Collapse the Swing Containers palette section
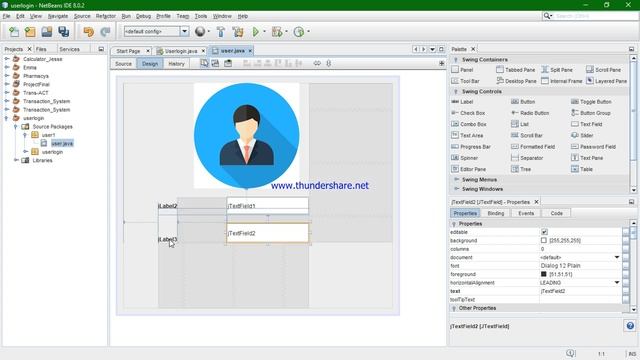640x360 pixels. pyautogui.click(x=456, y=60)
